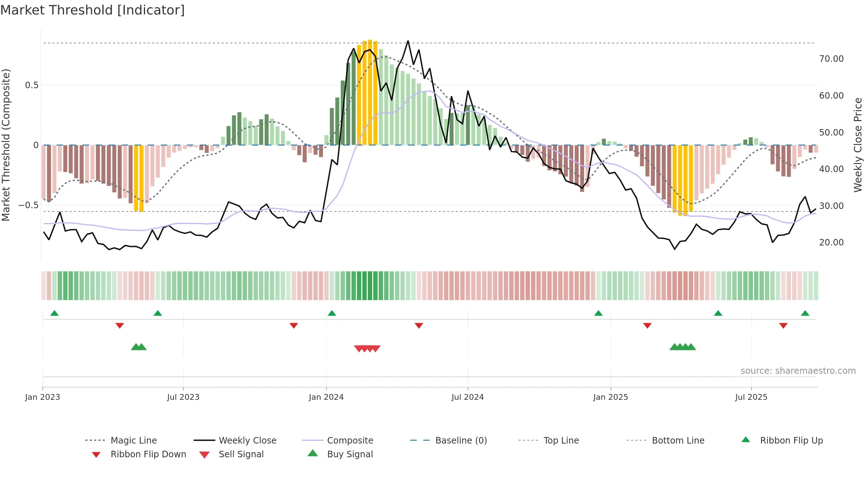Click the Ribbon Flip Down marker after July 2025

click(783, 326)
